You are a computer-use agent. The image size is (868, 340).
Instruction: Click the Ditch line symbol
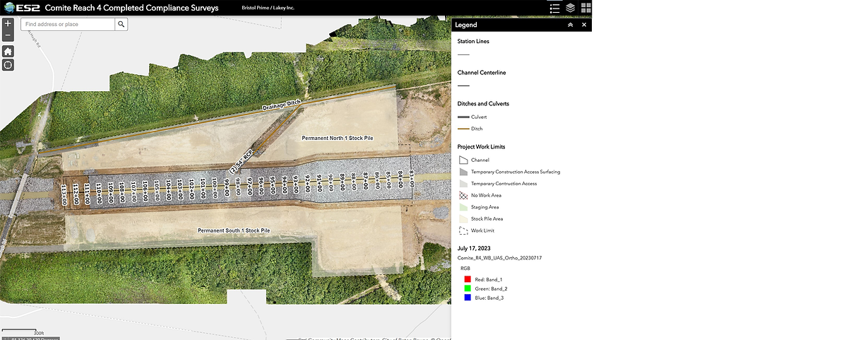click(463, 129)
